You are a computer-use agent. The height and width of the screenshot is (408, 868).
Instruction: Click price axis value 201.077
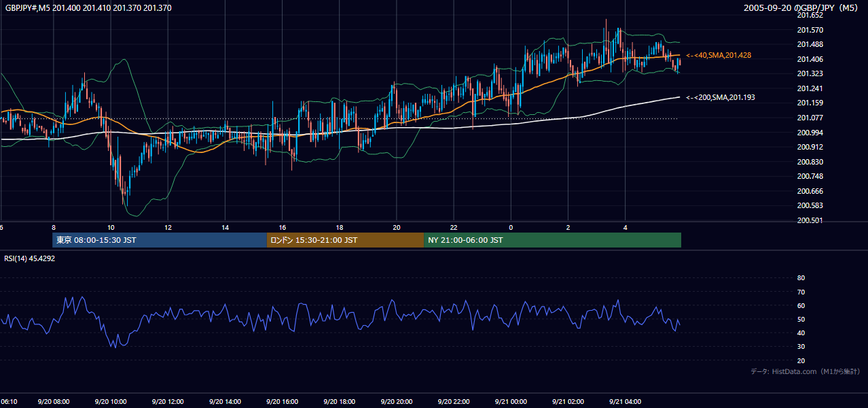[810, 118]
